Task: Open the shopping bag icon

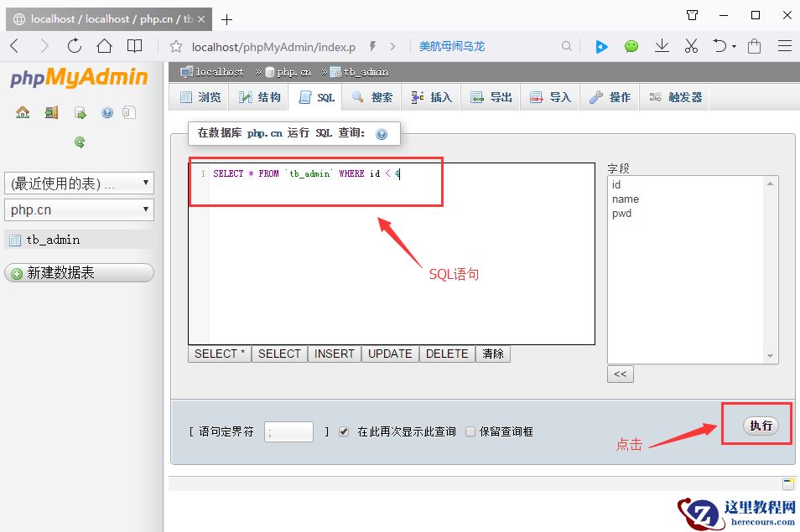Action: point(754,46)
